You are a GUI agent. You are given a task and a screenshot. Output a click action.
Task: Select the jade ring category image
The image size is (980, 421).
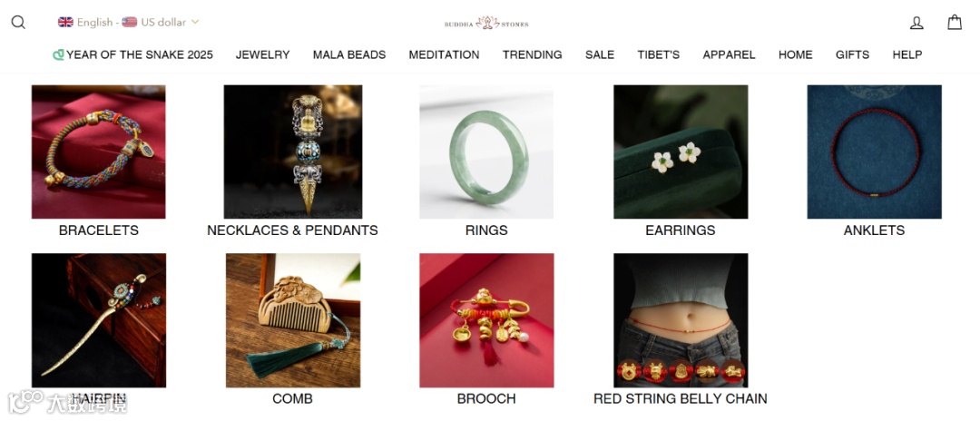pos(486,152)
